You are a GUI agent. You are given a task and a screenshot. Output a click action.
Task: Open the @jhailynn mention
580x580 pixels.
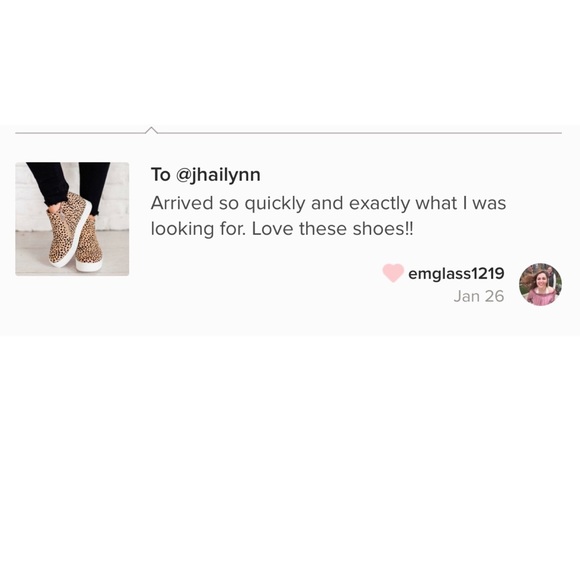218,175
